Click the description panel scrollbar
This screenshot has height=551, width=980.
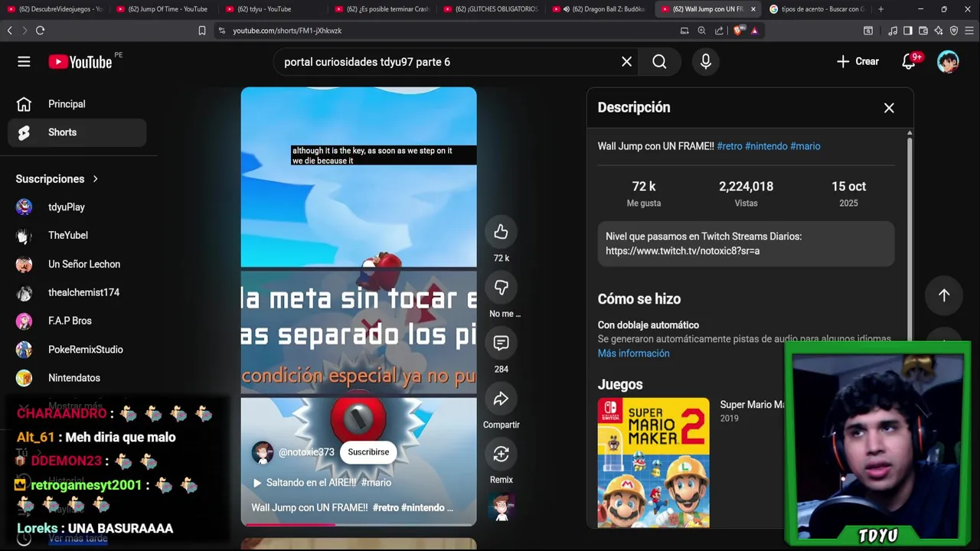909,237
